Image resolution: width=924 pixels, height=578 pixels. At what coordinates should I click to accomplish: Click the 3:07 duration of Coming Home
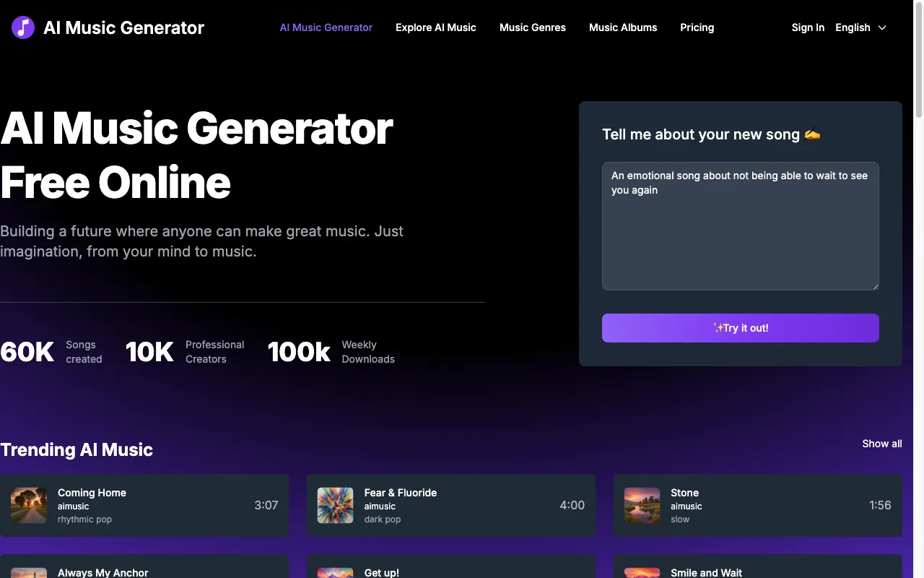tap(266, 505)
